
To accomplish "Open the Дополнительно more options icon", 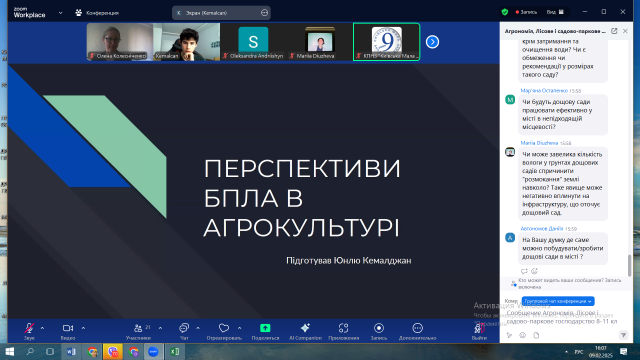I will coord(417,328).
